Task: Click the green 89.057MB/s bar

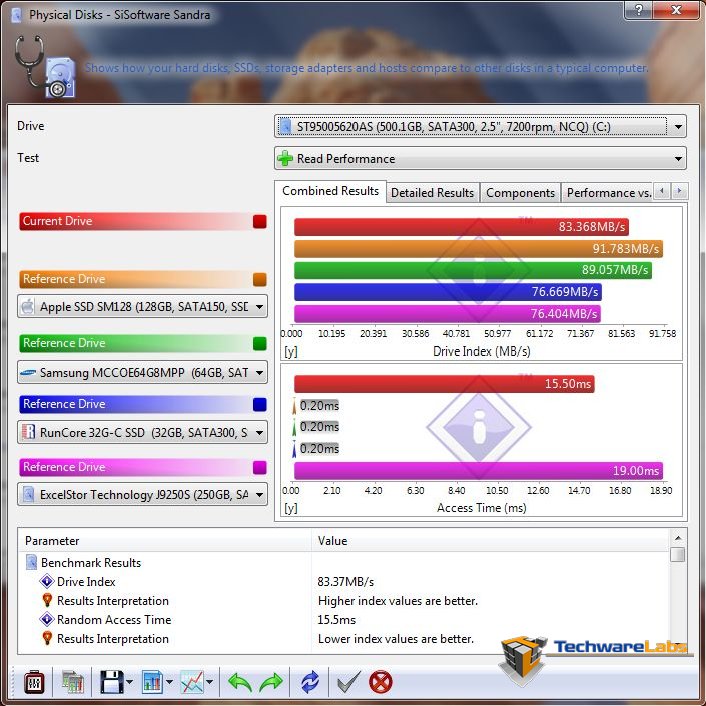Action: [473, 270]
